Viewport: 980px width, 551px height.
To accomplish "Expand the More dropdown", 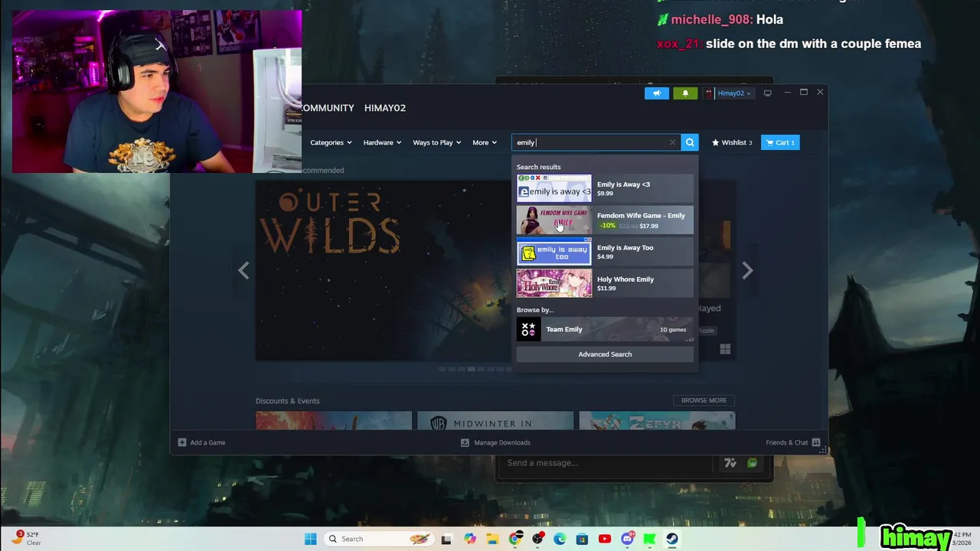I will pyautogui.click(x=485, y=142).
